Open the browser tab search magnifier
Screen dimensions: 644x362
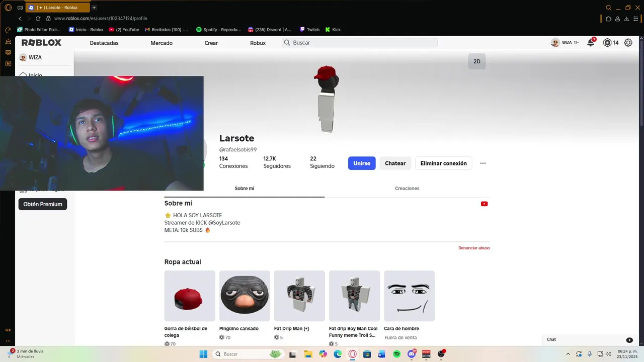point(608,8)
